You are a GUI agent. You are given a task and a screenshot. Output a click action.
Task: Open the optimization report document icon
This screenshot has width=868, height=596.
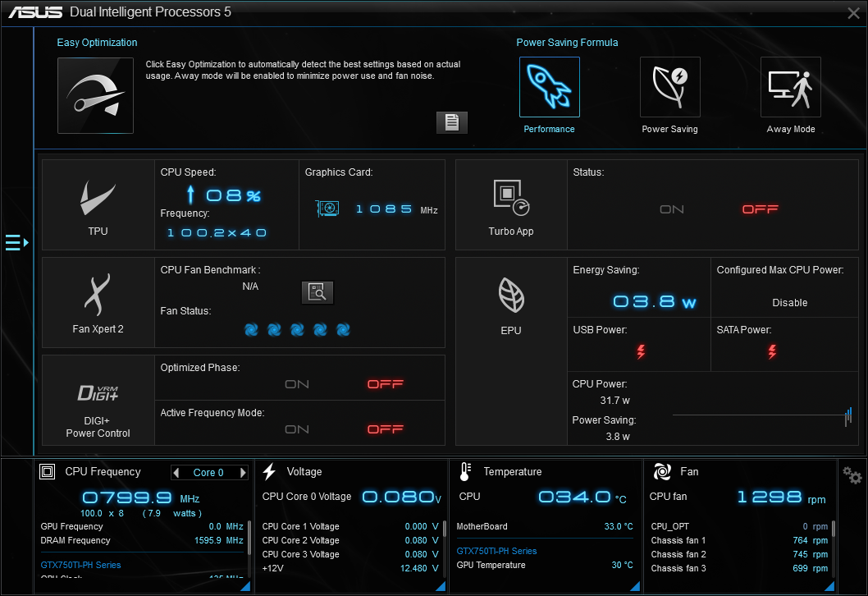point(452,122)
